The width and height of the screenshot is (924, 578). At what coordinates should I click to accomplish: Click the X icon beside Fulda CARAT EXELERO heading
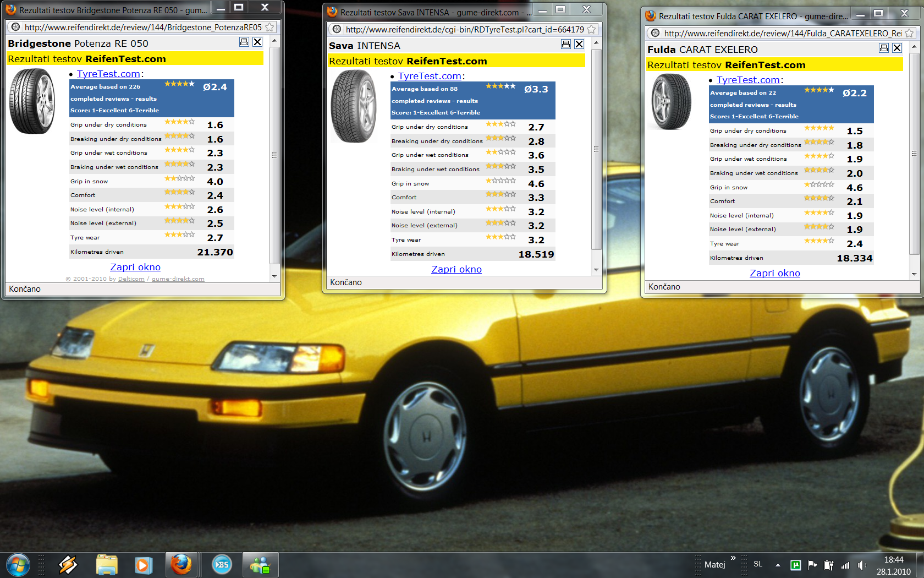point(897,48)
